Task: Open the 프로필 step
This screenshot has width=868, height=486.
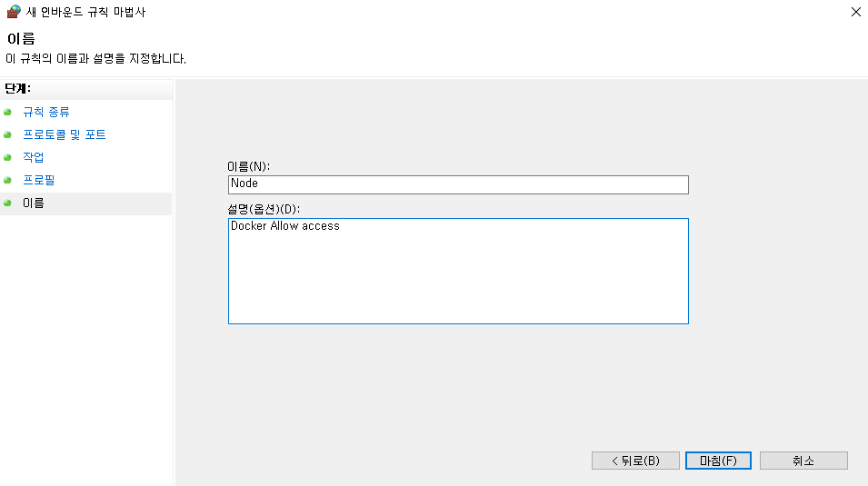Action: click(x=39, y=180)
